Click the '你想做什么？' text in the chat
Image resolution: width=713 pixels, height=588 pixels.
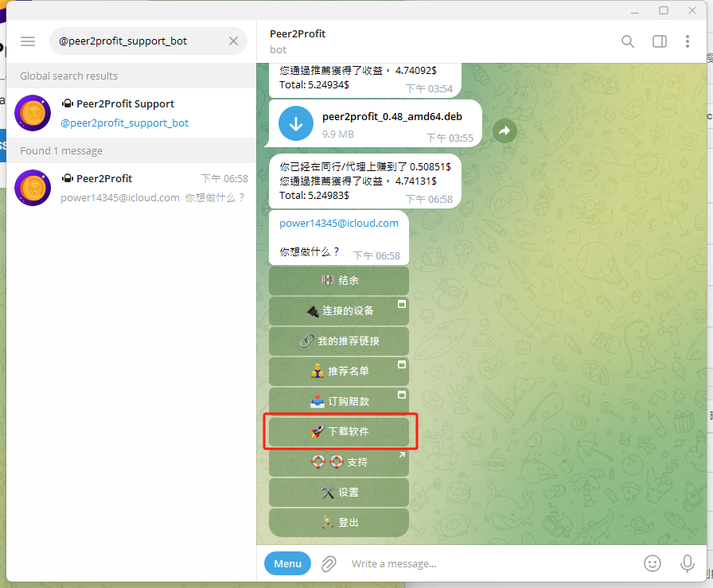coord(310,252)
